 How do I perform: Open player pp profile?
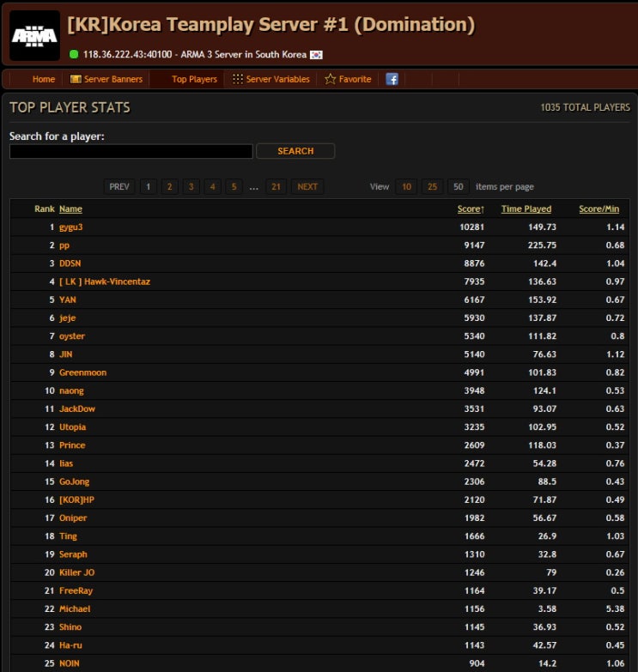tap(64, 245)
